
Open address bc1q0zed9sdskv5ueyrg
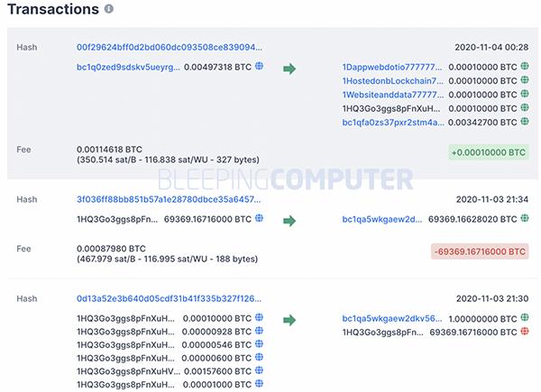(x=128, y=67)
